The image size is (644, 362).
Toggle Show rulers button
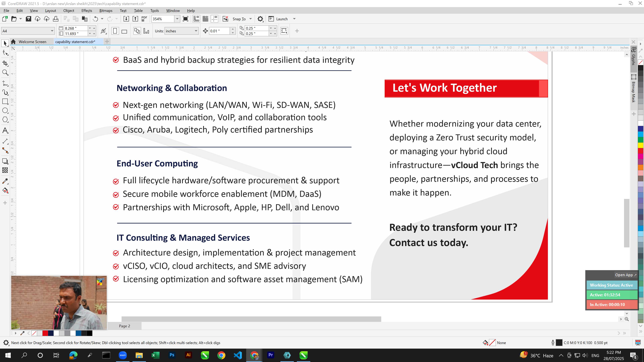(196, 19)
